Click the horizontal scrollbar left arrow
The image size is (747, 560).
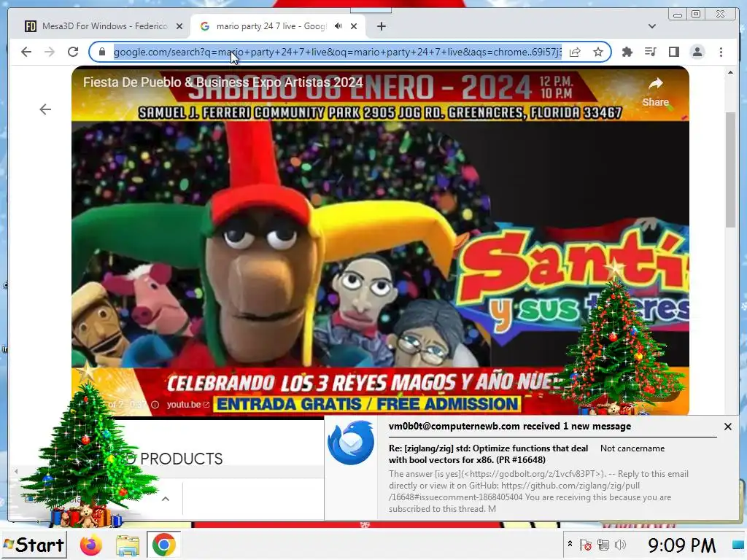click(x=16, y=472)
